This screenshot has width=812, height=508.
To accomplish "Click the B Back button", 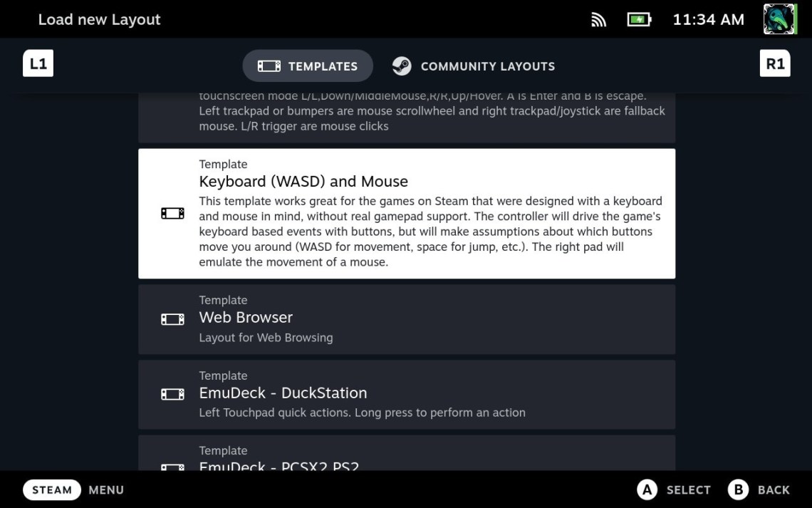I will [x=759, y=490].
